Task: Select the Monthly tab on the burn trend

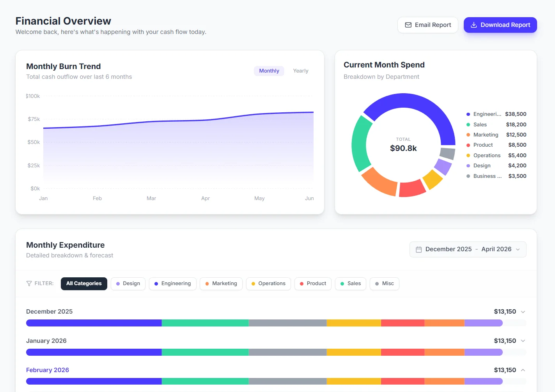Action: pos(269,71)
